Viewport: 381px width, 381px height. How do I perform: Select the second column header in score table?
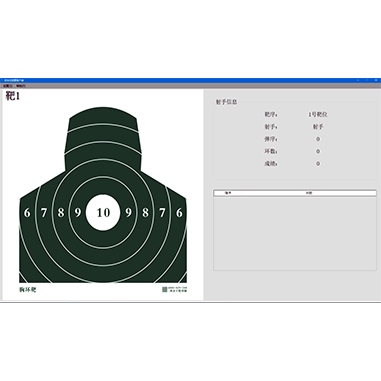(309, 193)
